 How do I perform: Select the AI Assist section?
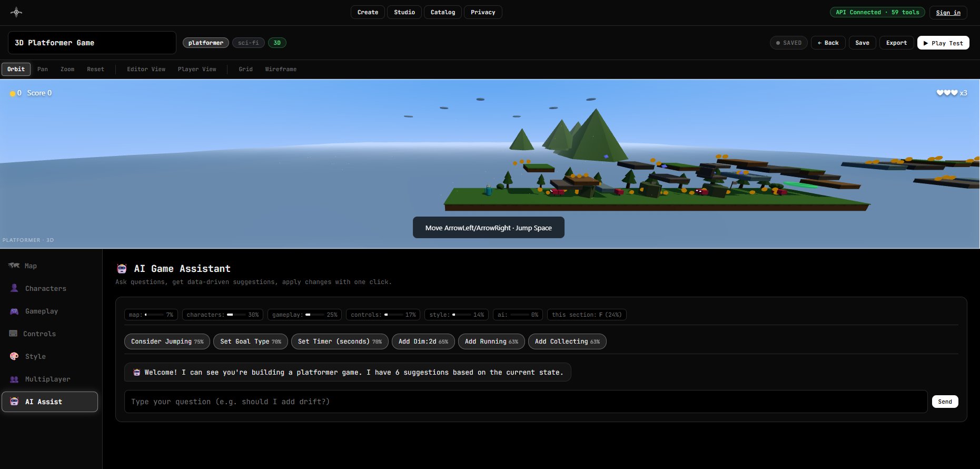(x=50, y=402)
